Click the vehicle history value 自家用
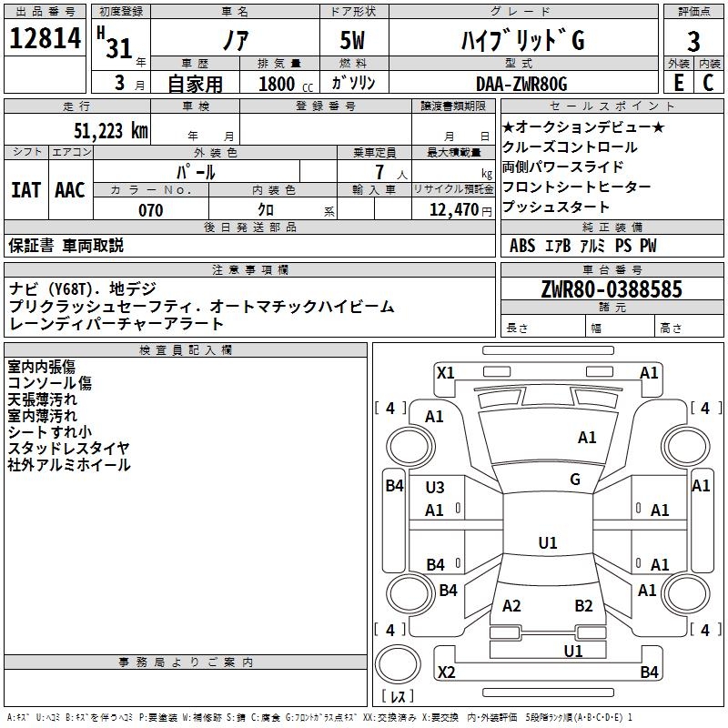Image resolution: width=728 pixels, height=728 pixels. coord(195,84)
